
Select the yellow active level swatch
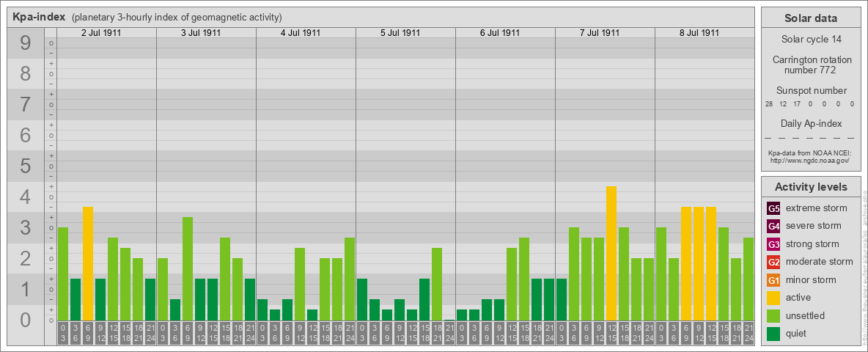pyautogui.click(x=773, y=298)
